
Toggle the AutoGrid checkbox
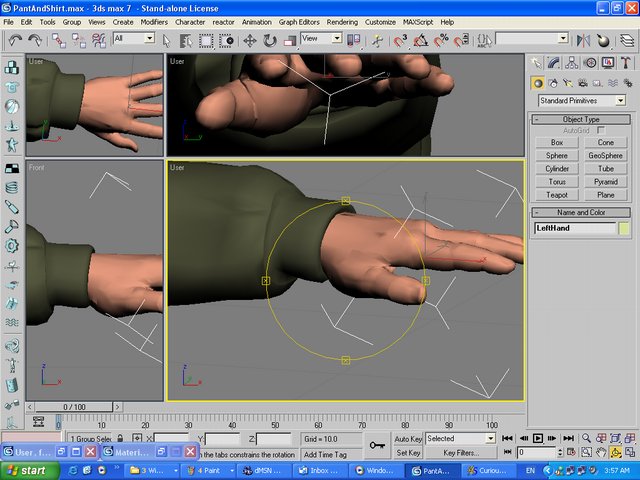(x=601, y=131)
